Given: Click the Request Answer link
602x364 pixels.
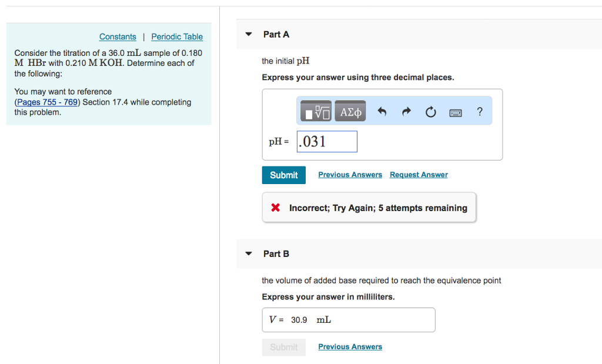Looking at the screenshot, I should [419, 175].
